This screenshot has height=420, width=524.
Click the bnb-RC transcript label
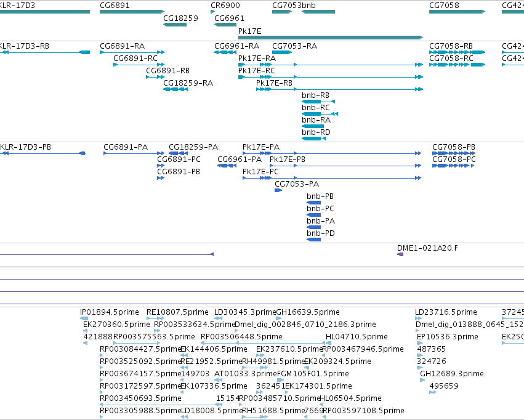click(x=316, y=108)
